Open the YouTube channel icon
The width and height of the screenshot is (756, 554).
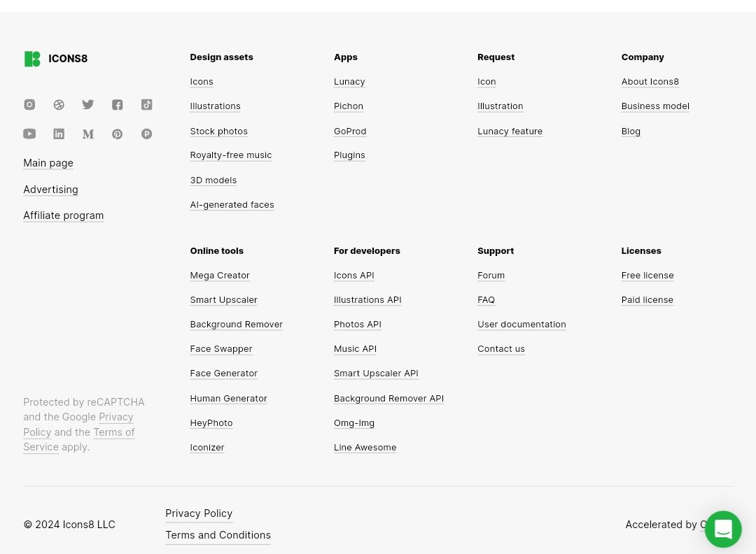pos(29,134)
